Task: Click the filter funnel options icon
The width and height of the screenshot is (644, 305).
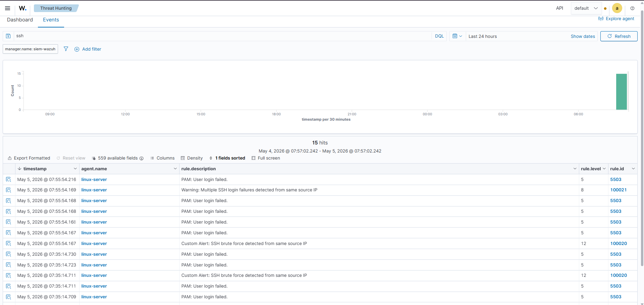Action: pyautogui.click(x=66, y=49)
